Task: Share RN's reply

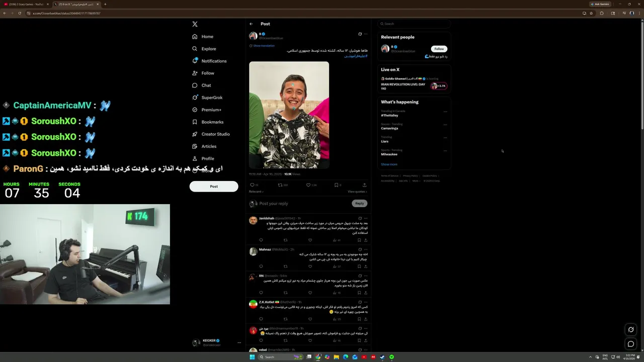Action: (366, 293)
